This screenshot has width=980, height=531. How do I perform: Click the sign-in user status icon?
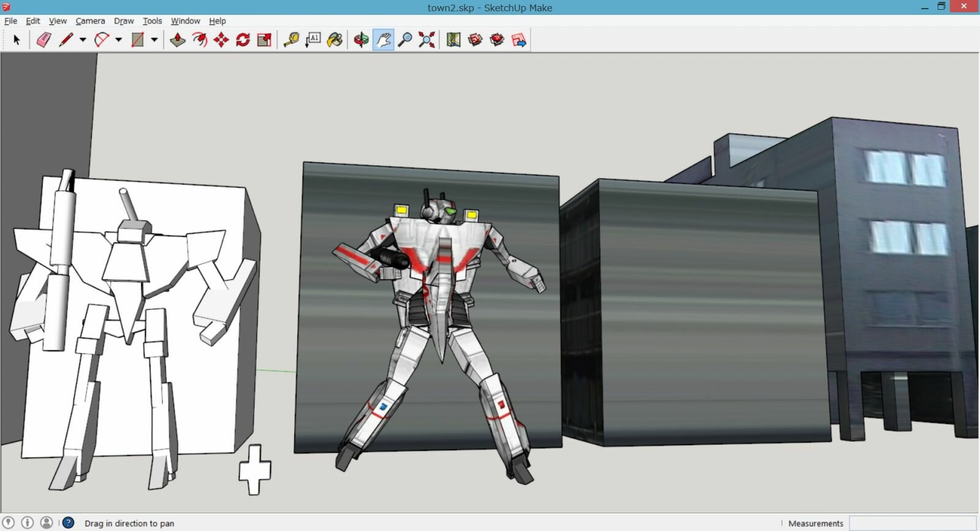click(x=47, y=522)
